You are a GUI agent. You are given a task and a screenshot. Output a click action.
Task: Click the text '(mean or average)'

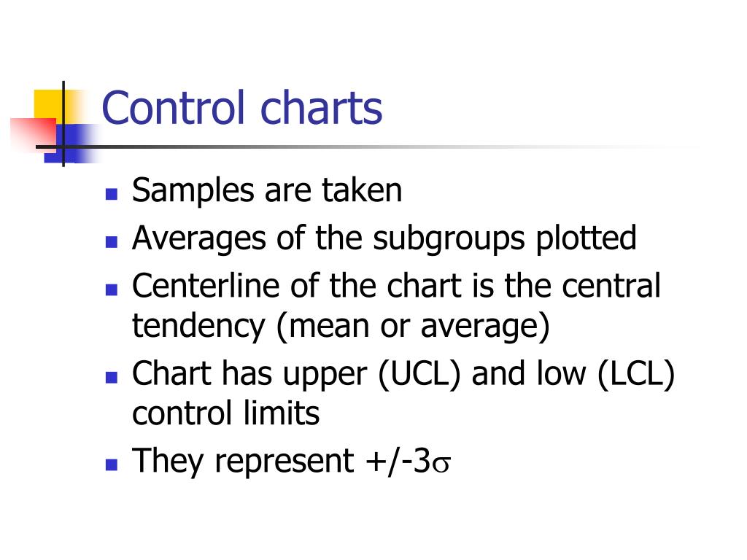point(413,327)
